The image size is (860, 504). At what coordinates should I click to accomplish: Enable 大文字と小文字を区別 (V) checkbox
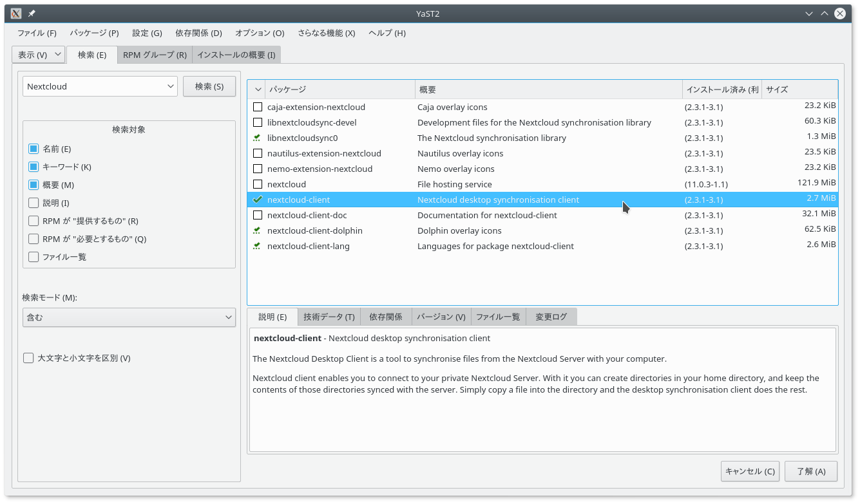click(28, 358)
